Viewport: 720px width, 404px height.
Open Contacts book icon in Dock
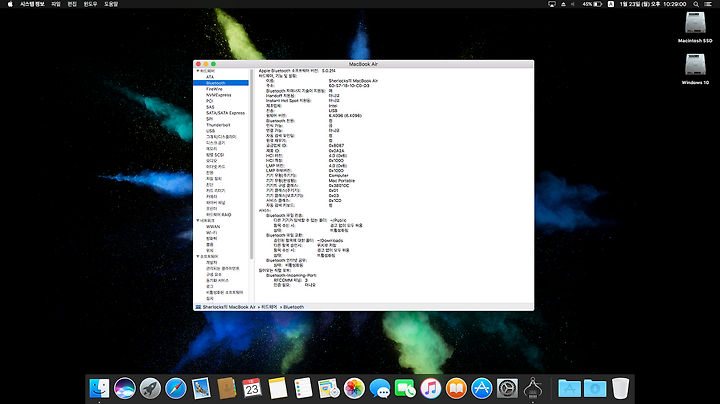tap(227, 388)
